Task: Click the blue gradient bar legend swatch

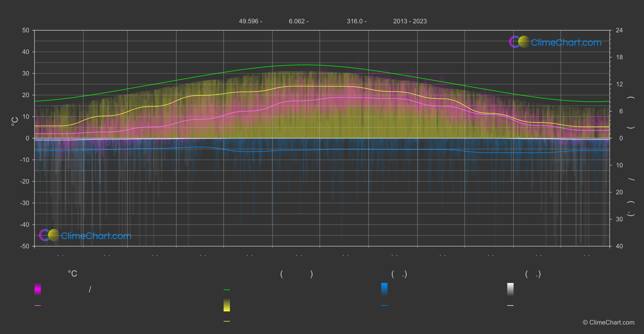Action: tap(384, 289)
